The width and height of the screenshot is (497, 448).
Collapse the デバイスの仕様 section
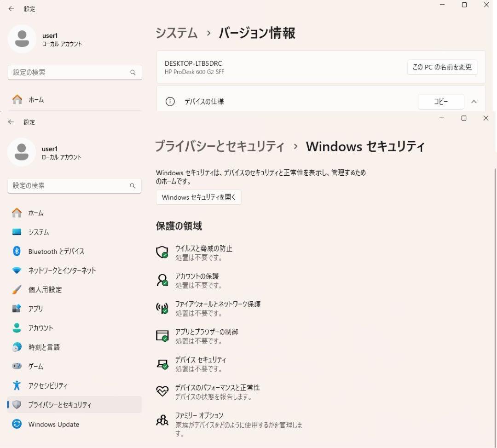[474, 102]
